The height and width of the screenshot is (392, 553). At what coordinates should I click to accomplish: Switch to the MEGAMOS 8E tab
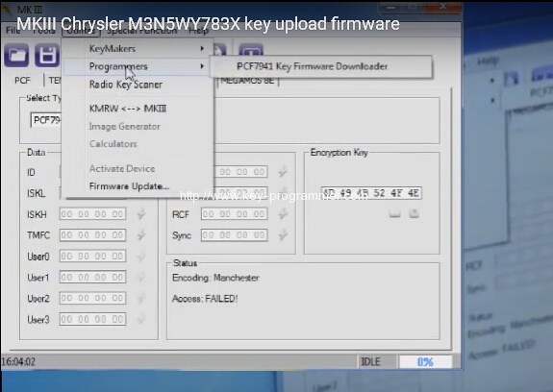(x=247, y=81)
